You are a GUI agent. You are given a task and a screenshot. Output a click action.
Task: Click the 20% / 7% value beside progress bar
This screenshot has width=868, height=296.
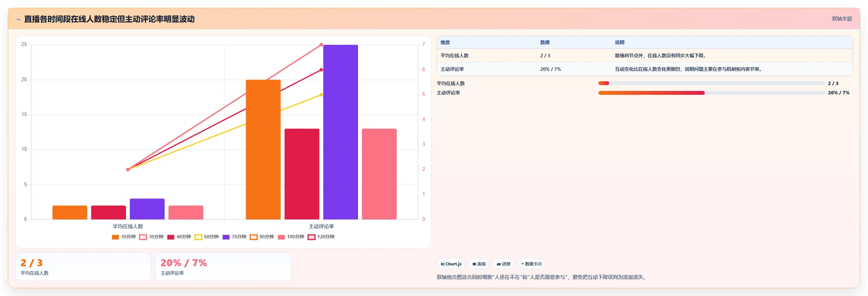pyautogui.click(x=839, y=93)
